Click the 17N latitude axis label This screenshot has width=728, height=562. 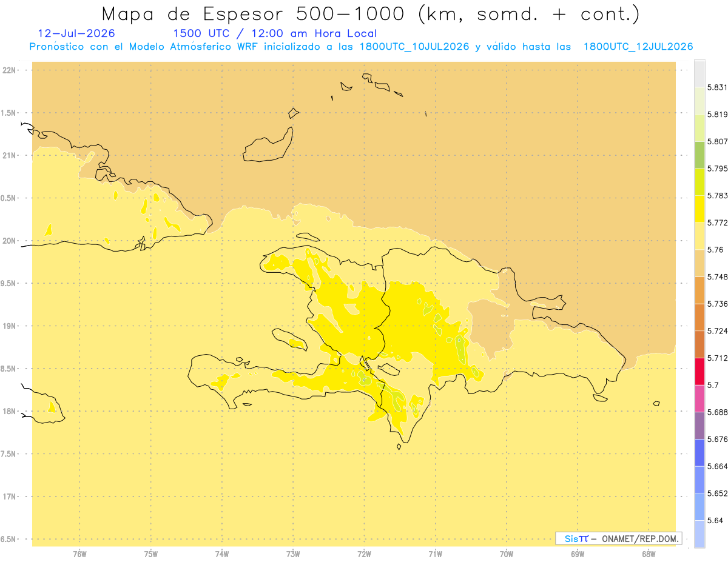(8, 497)
